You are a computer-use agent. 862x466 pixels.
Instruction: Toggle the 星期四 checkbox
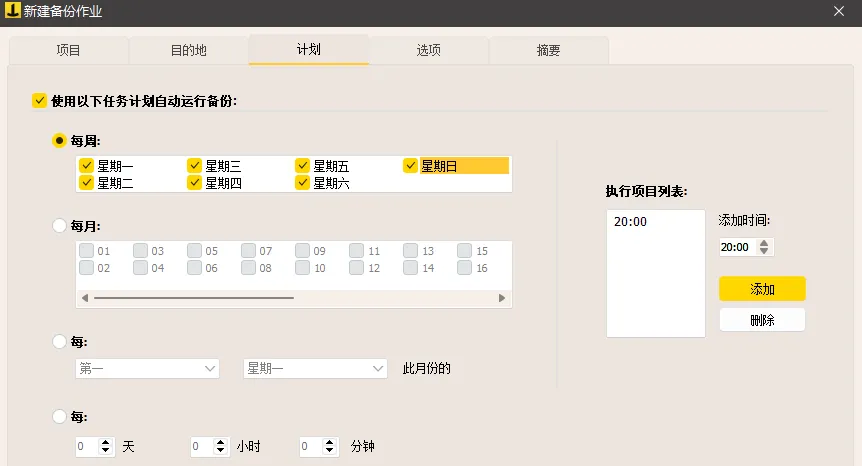[x=194, y=182]
